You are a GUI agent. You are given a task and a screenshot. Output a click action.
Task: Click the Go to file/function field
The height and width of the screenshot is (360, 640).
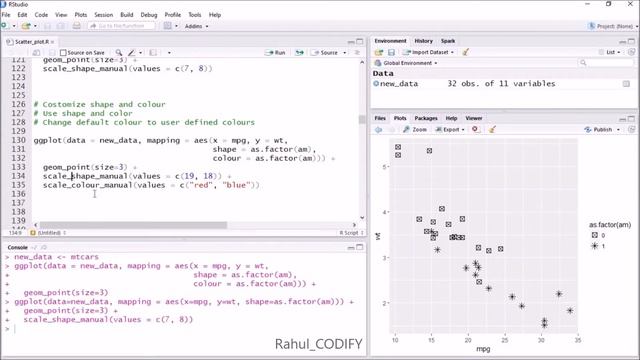[121, 26]
